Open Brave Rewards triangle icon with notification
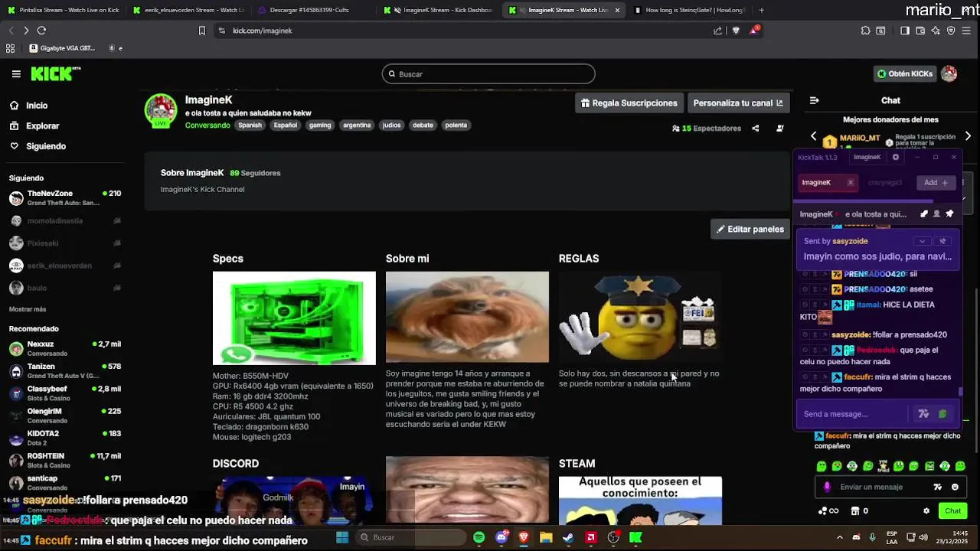Image resolution: width=980 pixels, height=551 pixels. [753, 31]
